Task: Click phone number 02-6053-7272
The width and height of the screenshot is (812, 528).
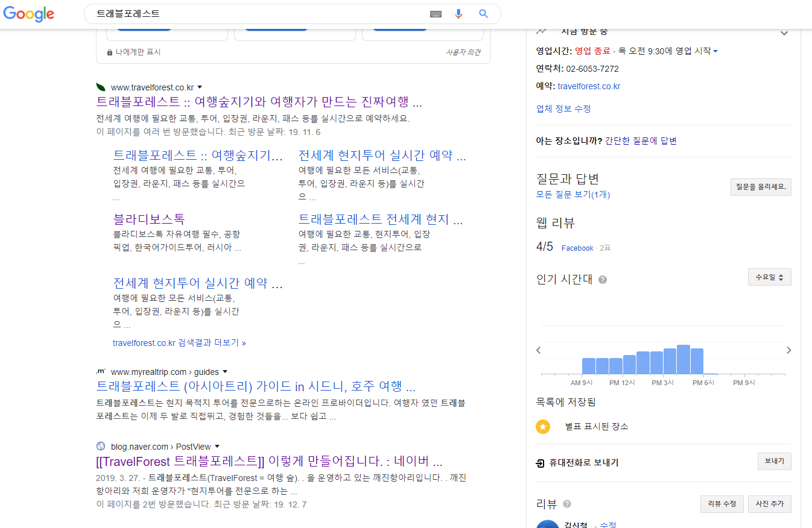Action: (x=592, y=69)
